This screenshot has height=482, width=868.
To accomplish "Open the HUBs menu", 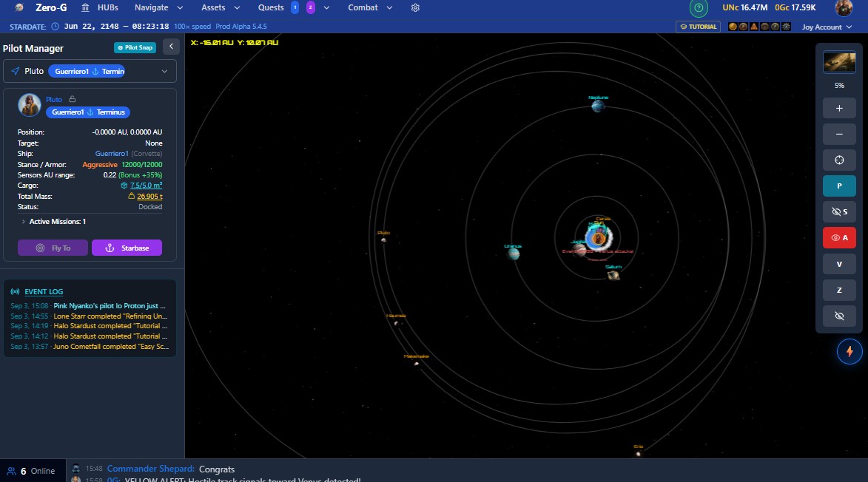I will click(100, 7).
